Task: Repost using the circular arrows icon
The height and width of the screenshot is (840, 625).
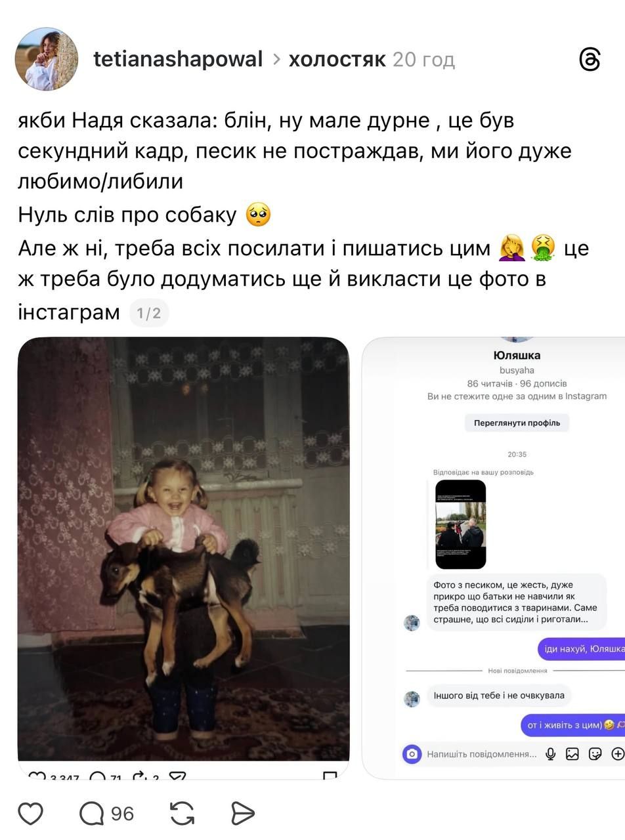Action: pyautogui.click(x=182, y=814)
